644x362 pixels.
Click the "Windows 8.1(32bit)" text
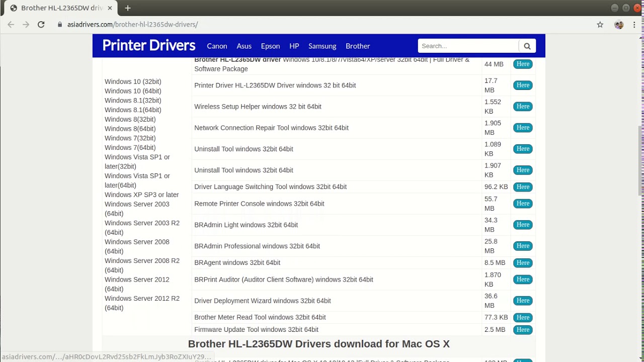(x=133, y=101)
